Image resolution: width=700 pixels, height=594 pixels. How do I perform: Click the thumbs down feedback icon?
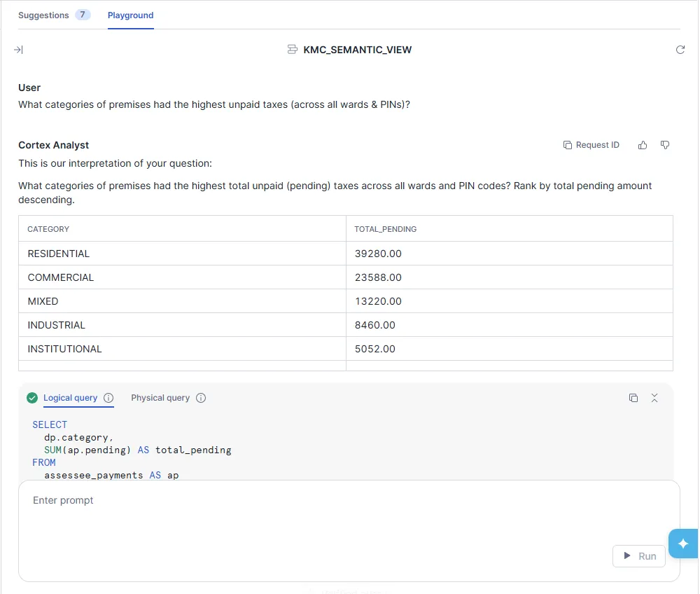(x=665, y=145)
